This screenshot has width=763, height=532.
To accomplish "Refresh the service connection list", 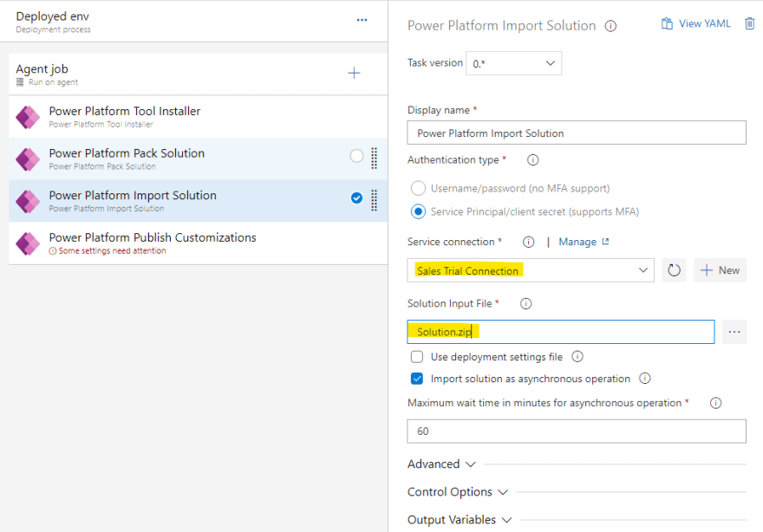I will pos(674,270).
